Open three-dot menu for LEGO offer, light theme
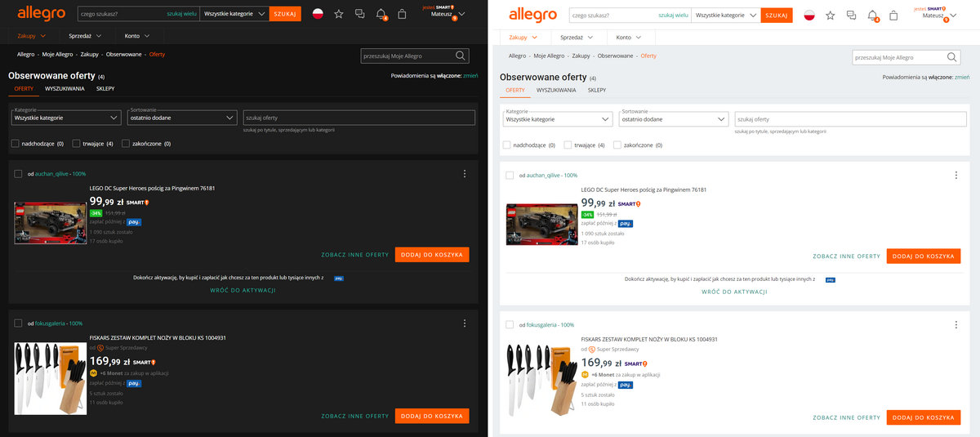Viewport: 980px width, 437px height. (x=955, y=175)
